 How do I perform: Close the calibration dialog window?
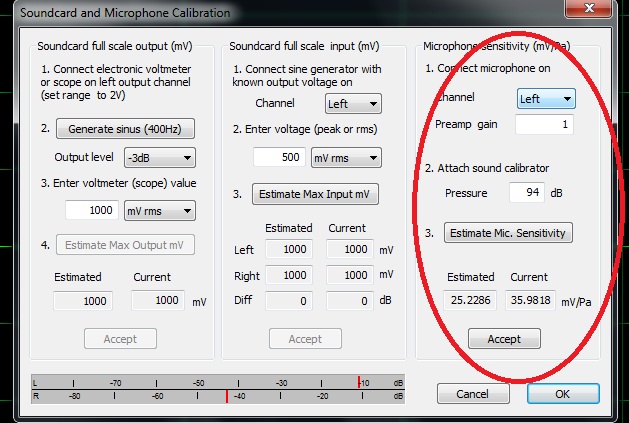pyautogui.click(x=589, y=8)
